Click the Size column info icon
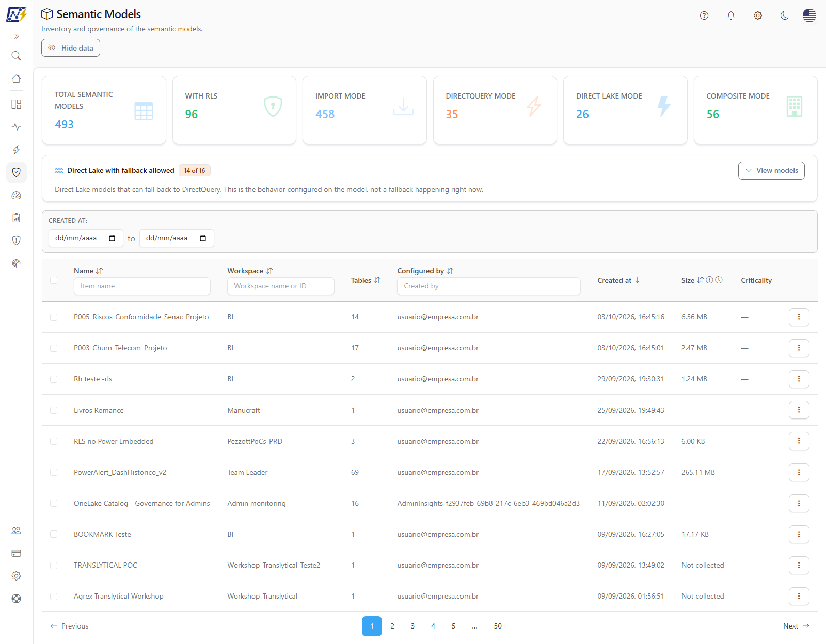This screenshot has height=644, width=826. pos(709,280)
